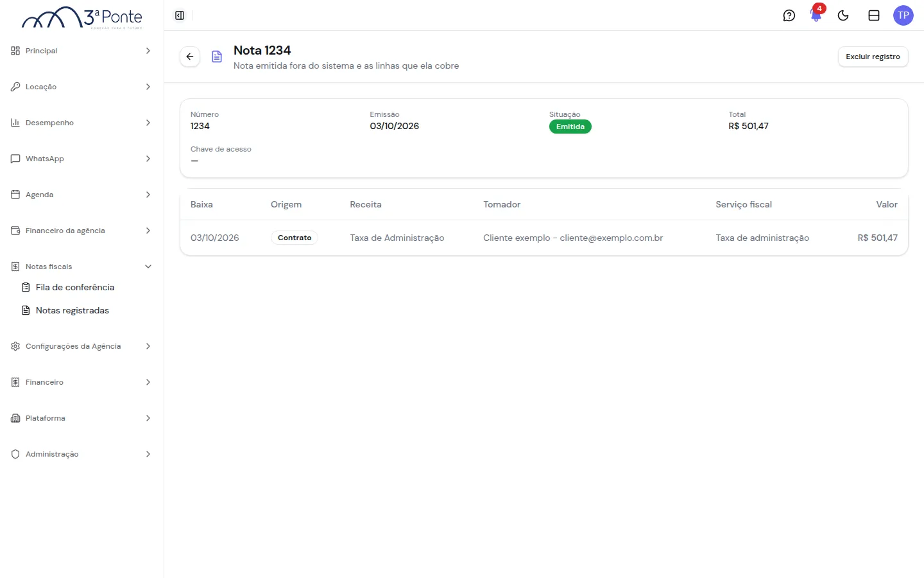This screenshot has width=924, height=578.
Task: Select the Cliente exemplo tomador cell
Action: (x=573, y=238)
